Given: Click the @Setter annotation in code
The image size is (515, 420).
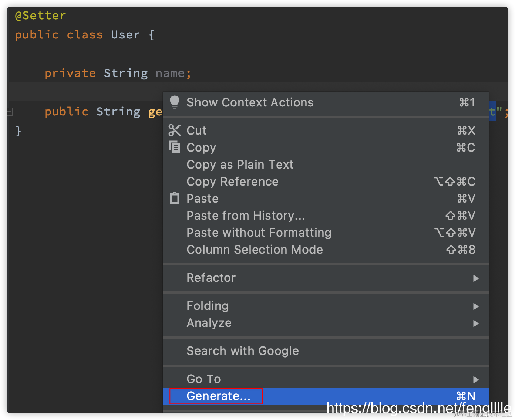Looking at the screenshot, I should tap(40, 16).
